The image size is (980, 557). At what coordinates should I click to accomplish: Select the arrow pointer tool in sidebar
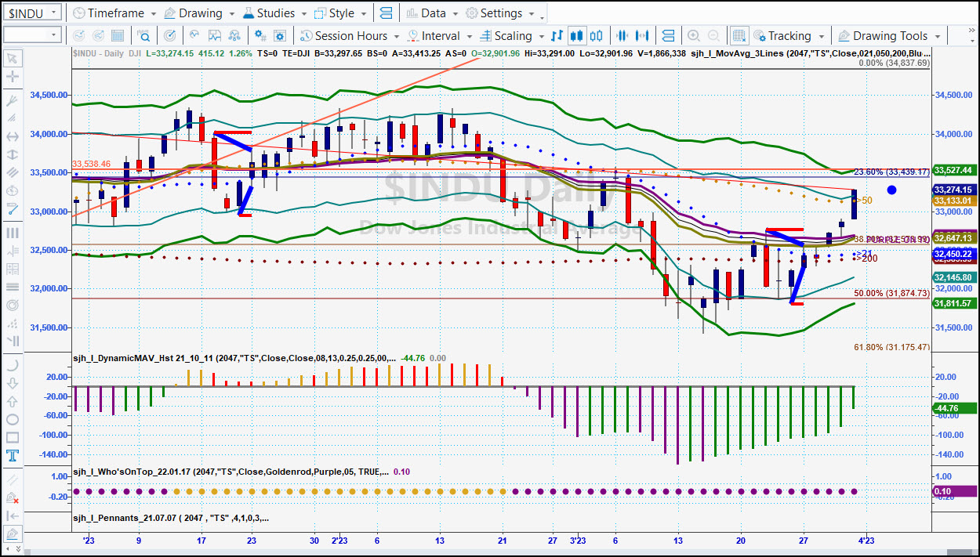pos(12,59)
